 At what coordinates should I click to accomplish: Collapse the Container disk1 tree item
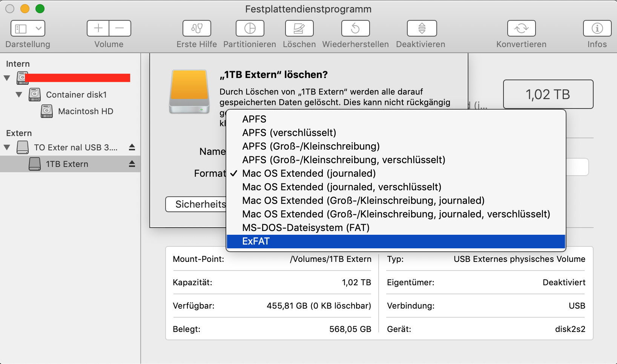pos(19,95)
